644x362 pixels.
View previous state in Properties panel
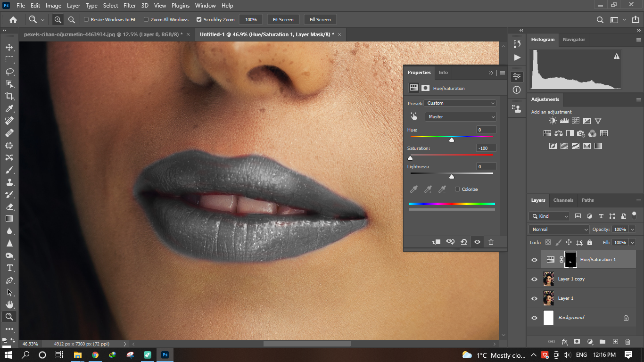[450, 242]
